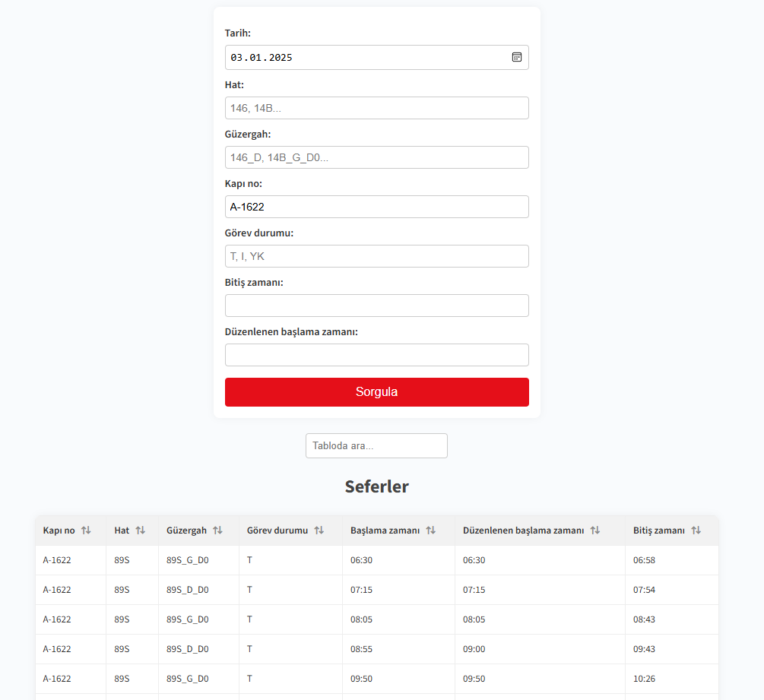
Task: Click the Düzenlenen başlama zamanı form input
Action: [376, 355]
